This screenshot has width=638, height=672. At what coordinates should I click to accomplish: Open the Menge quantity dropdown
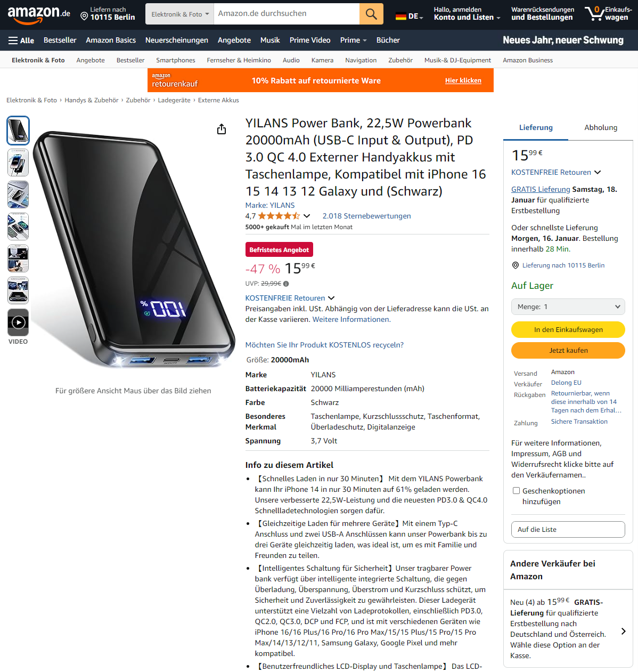click(568, 307)
